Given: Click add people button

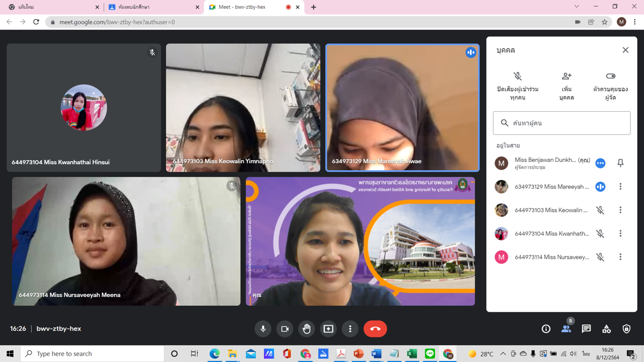Looking at the screenshot, I should tap(567, 86).
